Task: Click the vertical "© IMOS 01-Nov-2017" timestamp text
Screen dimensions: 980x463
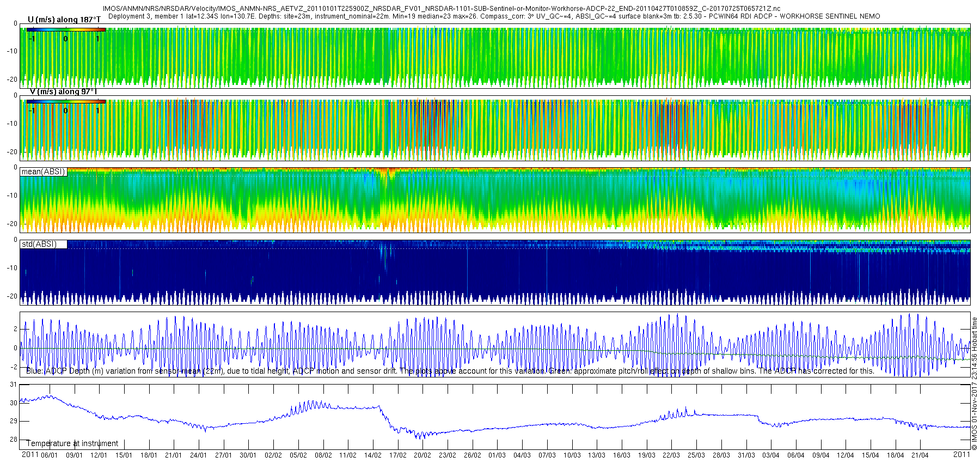Action: tap(975, 383)
